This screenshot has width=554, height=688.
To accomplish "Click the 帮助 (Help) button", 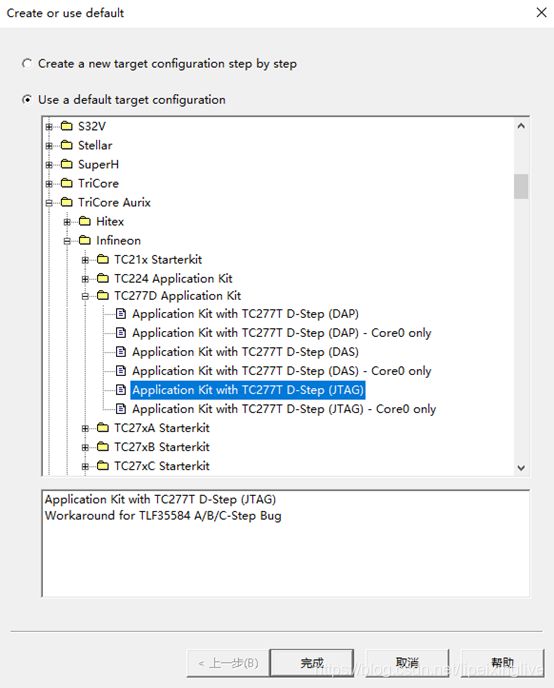I will 502,663.
